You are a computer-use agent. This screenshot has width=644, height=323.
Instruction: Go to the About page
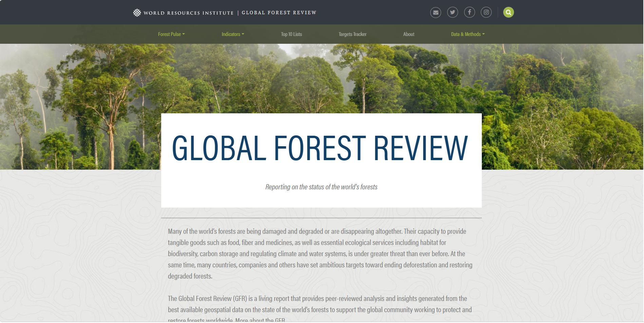(409, 34)
